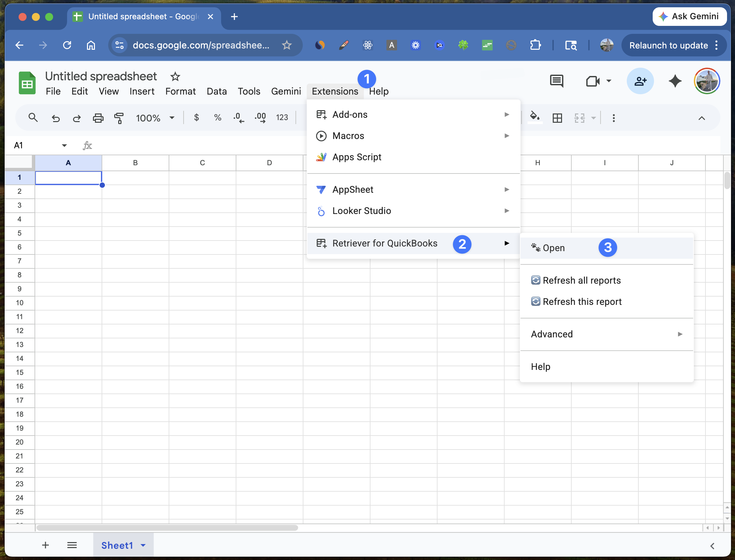
Task: Open the Gemini menu
Action: point(286,91)
